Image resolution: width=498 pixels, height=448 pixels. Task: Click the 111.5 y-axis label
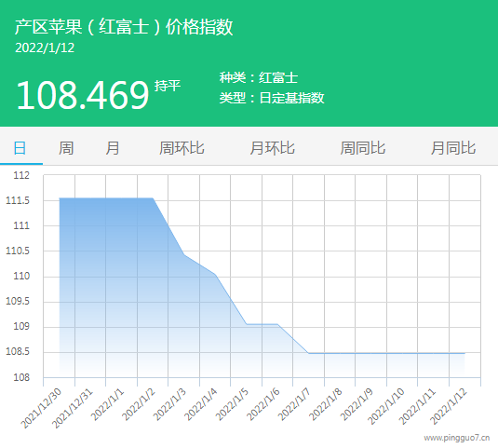point(18,200)
